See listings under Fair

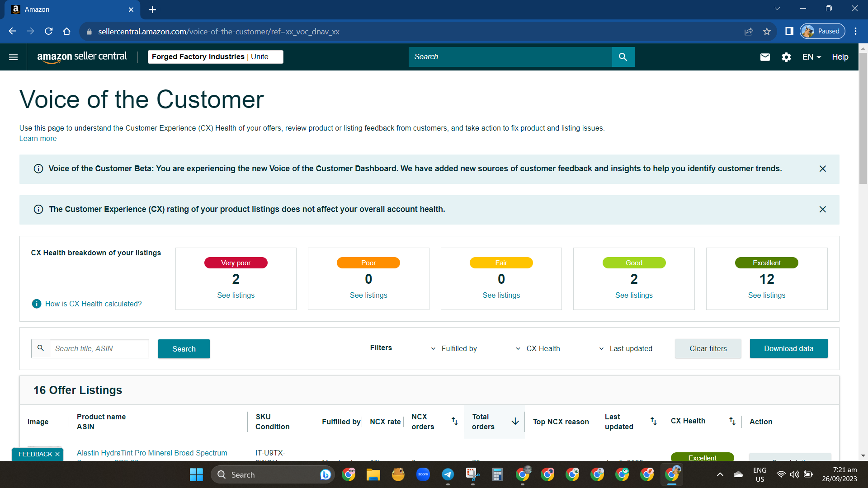501,295
